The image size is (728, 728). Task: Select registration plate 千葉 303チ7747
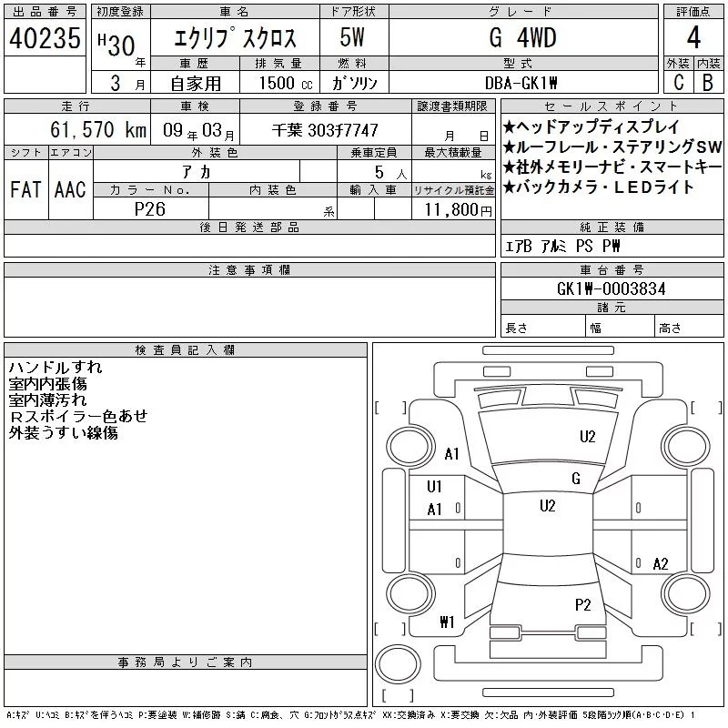[x=325, y=130]
